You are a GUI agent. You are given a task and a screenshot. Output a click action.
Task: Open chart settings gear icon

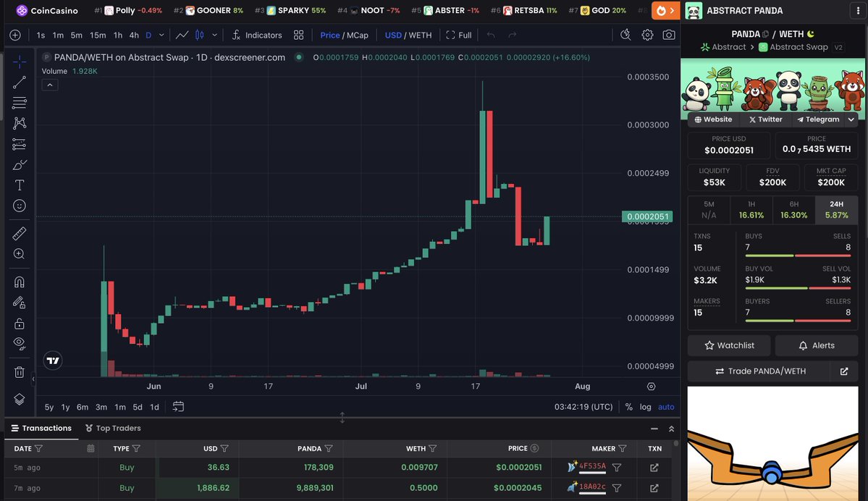[x=647, y=35]
